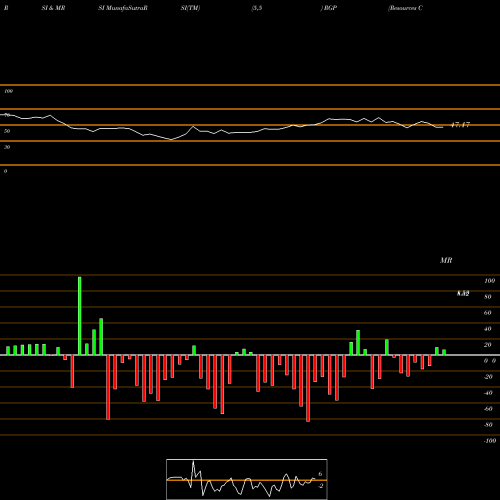Click the -60 label on the MR axis
500x500 pixels.
point(488,409)
